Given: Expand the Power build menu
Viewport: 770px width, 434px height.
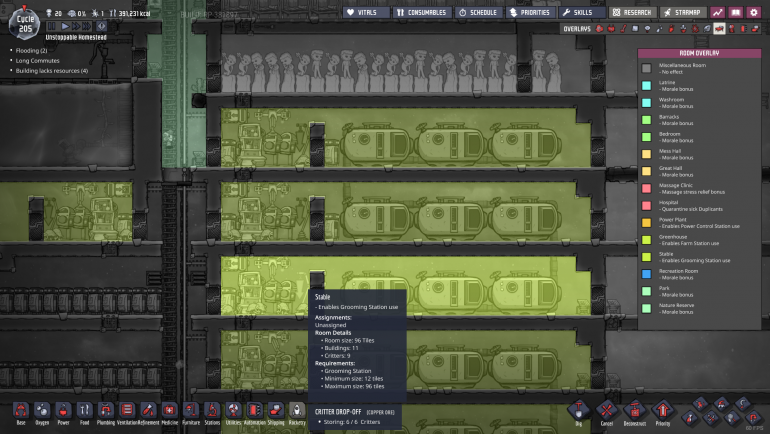Looking at the screenshot, I should tap(63, 411).
